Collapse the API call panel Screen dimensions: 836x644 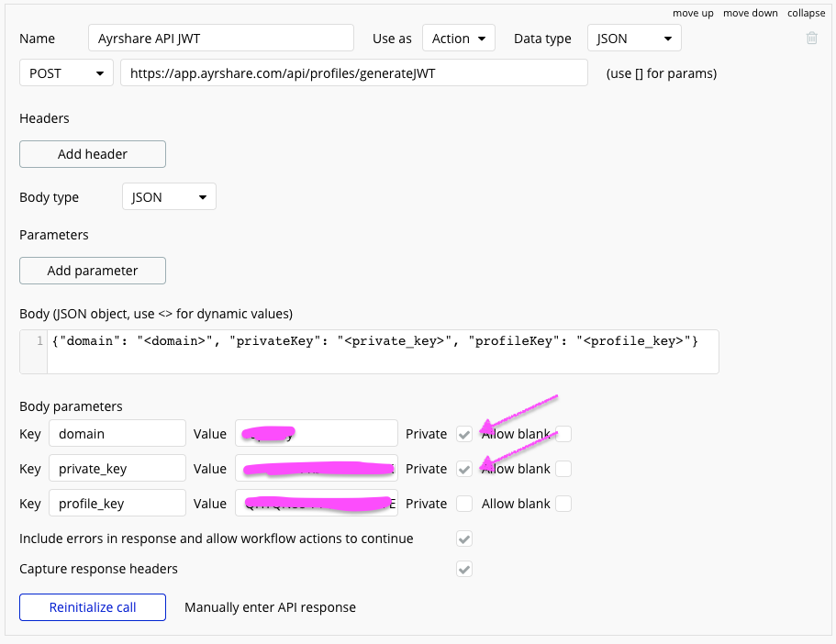point(806,13)
